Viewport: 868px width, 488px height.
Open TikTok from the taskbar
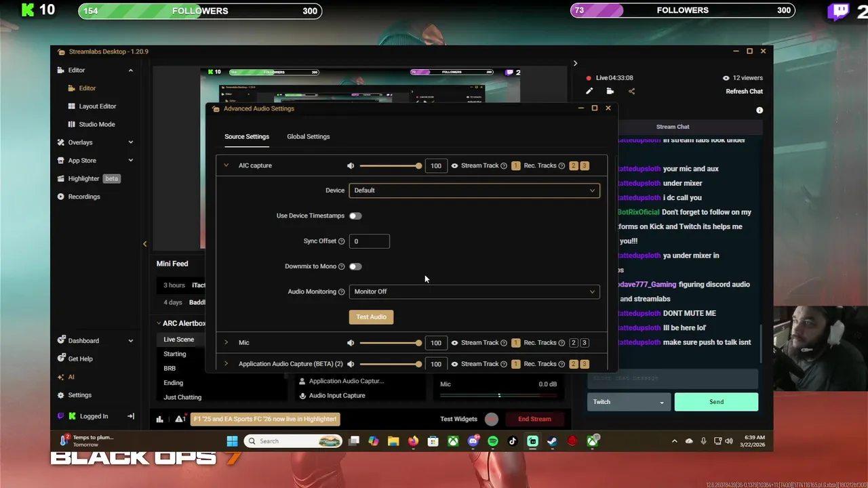coord(513,441)
